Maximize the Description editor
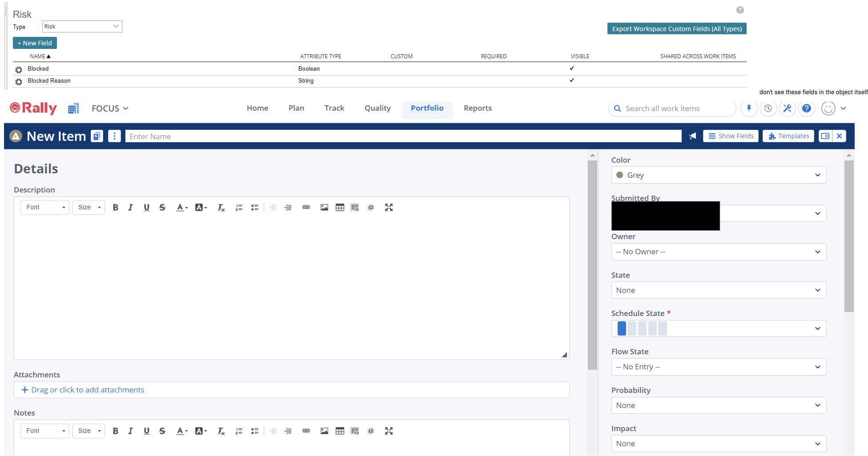868x456 pixels. 389,208
